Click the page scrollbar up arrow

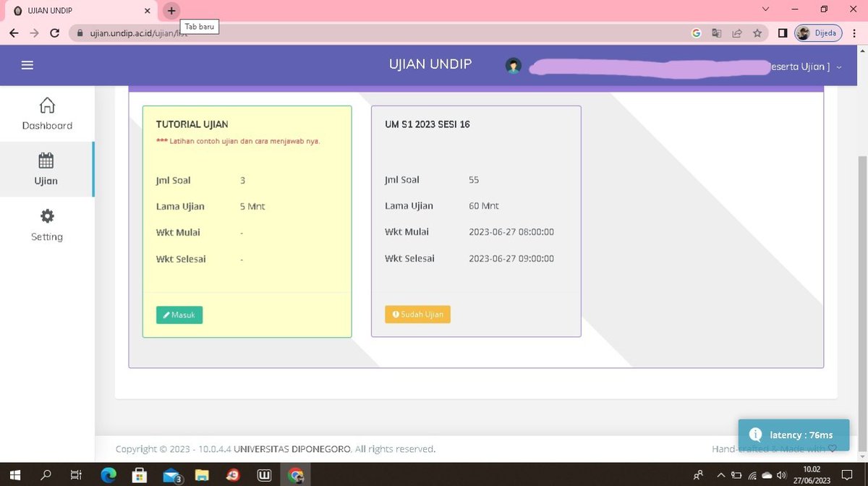coord(861,52)
